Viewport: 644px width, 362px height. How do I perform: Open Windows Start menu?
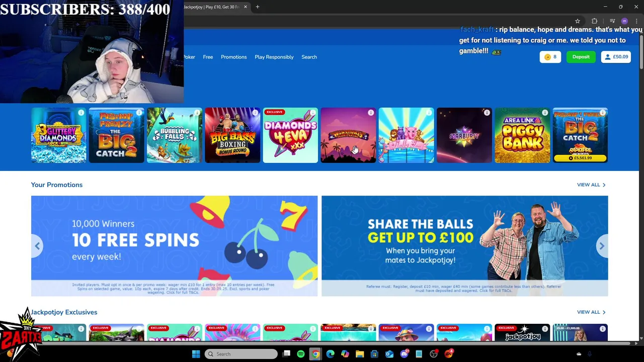point(196,354)
